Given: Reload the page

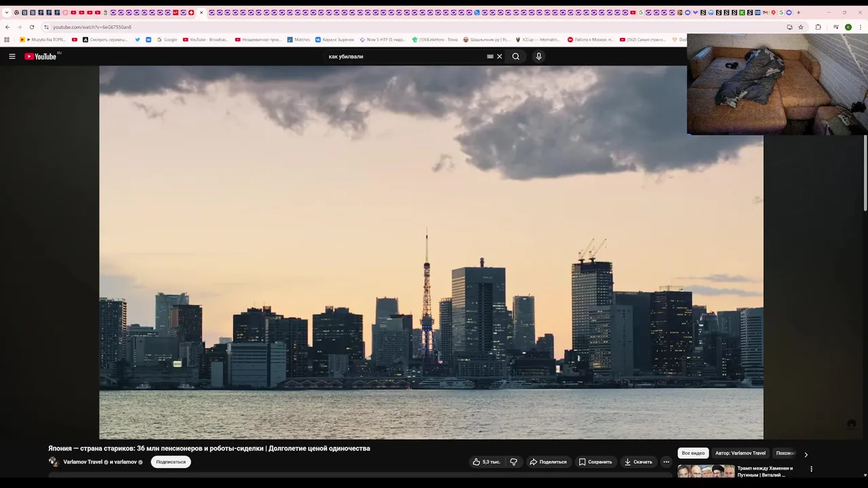Looking at the screenshot, I should [x=31, y=27].
